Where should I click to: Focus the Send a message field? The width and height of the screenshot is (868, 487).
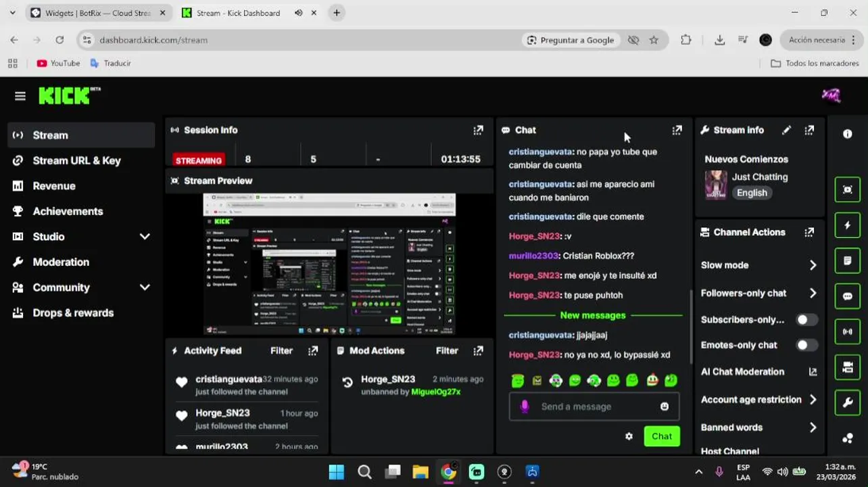tap(595, 407)
